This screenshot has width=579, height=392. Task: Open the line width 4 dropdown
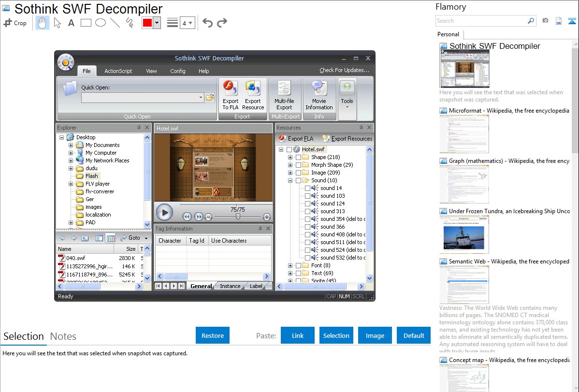[x=187, y=23]
